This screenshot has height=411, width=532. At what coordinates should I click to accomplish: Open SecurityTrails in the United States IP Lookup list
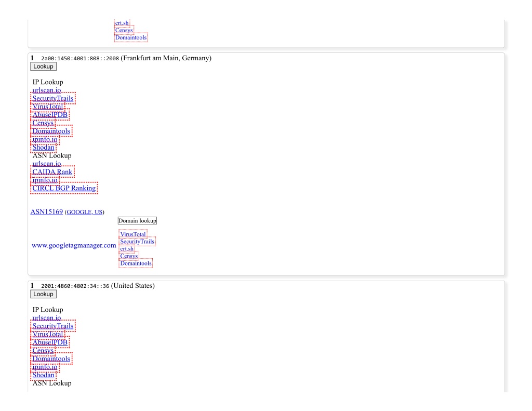[53, 326]
